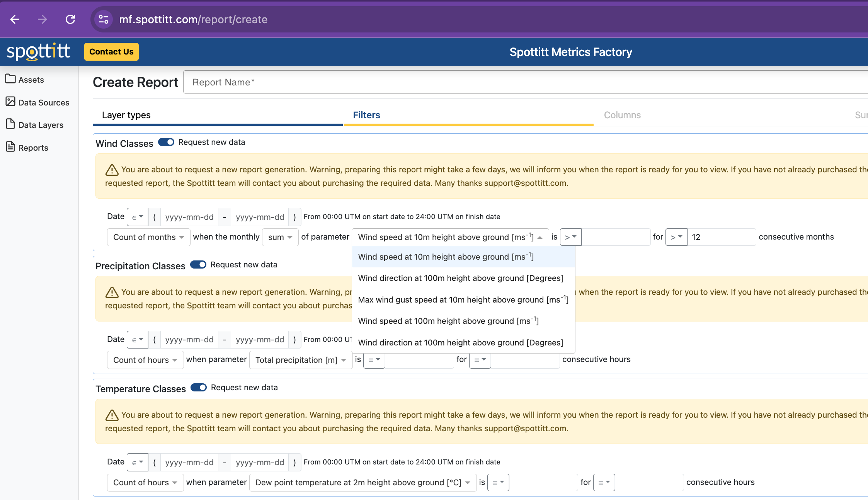The width and height of the screenshot is (868, 500).
Task: Expand the monthly sum aggregation dropdown
Action: click(280, 237)
